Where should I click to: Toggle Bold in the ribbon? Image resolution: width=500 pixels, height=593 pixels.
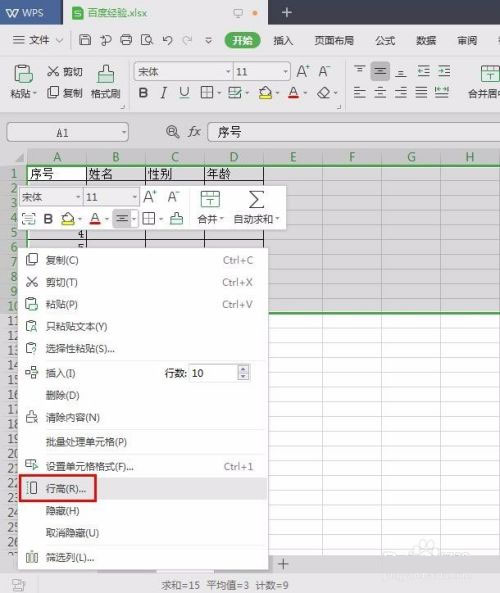click(x=143, y=93)
